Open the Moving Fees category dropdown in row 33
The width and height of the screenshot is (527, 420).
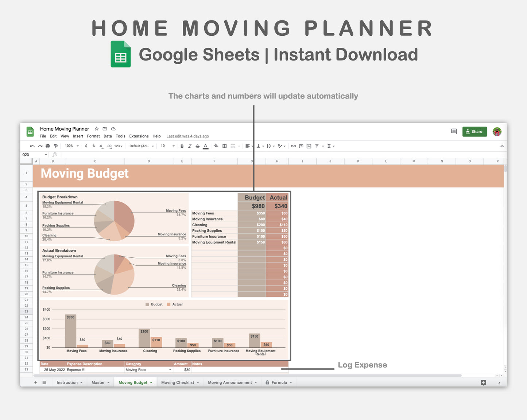(x=169, y=369)
